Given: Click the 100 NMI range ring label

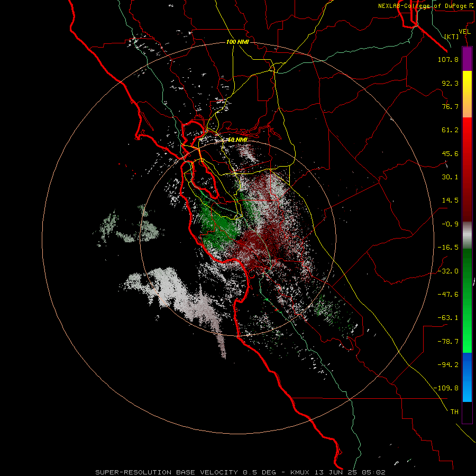Looking at the screenshot, I should tap(237, 42).
